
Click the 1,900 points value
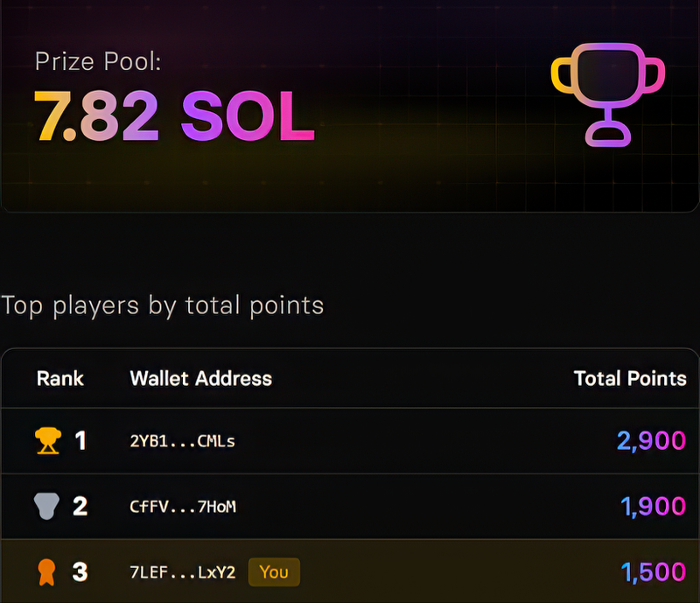point(653,506)
